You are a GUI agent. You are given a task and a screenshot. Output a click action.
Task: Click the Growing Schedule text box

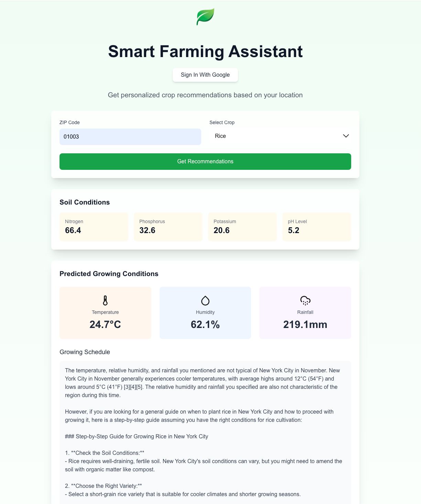tap(205, 432)
